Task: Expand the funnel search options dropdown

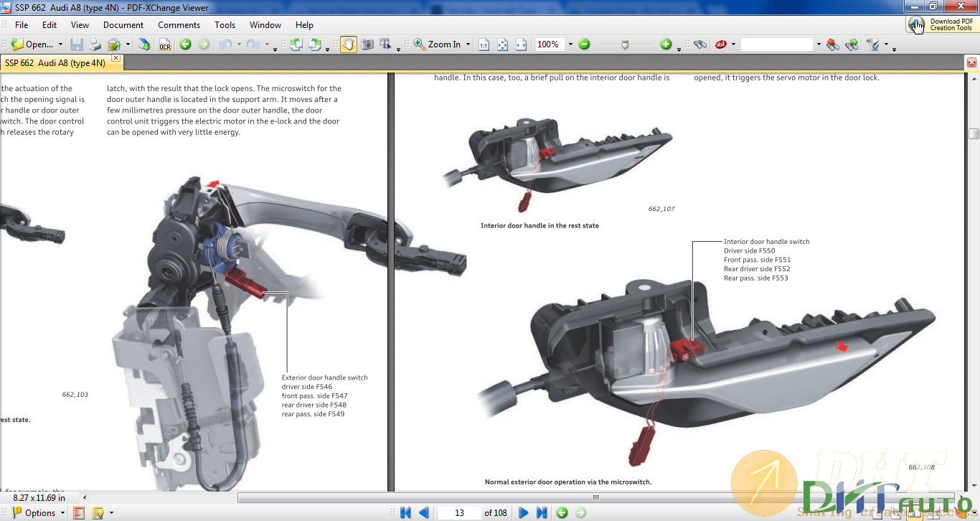Action: pyautogui.click(x=886, y=44)
